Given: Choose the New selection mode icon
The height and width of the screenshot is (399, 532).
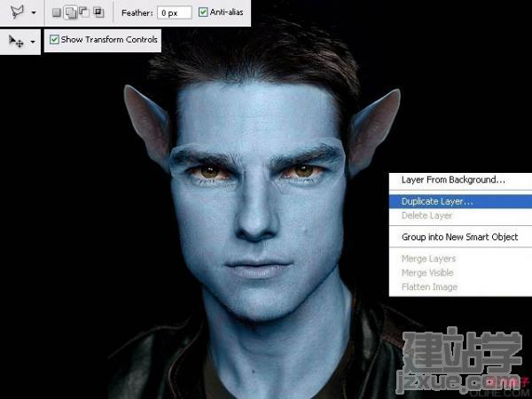Looking at the screenshot, I should [57, 12].
